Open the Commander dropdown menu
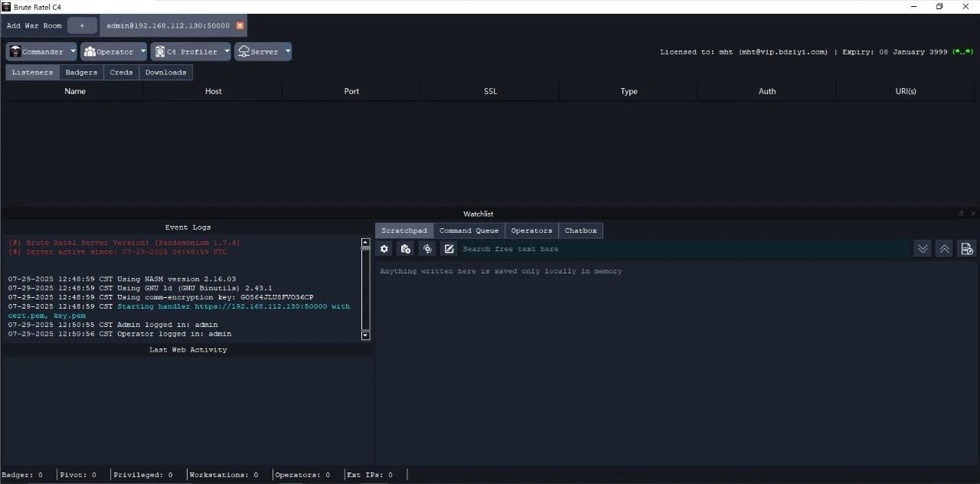980x484 pixels. click(41, 51)
